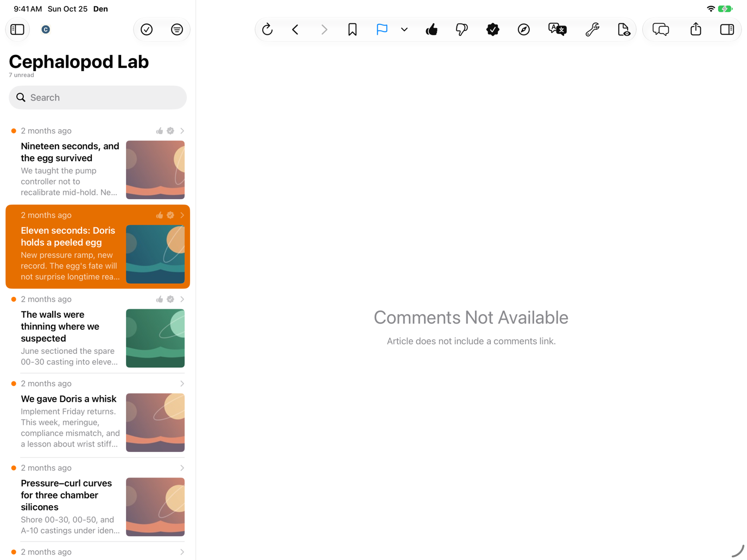This screenshot has height=560, width=747.
Task: Tap the battery status icon
Action: (x=725, y=9)
